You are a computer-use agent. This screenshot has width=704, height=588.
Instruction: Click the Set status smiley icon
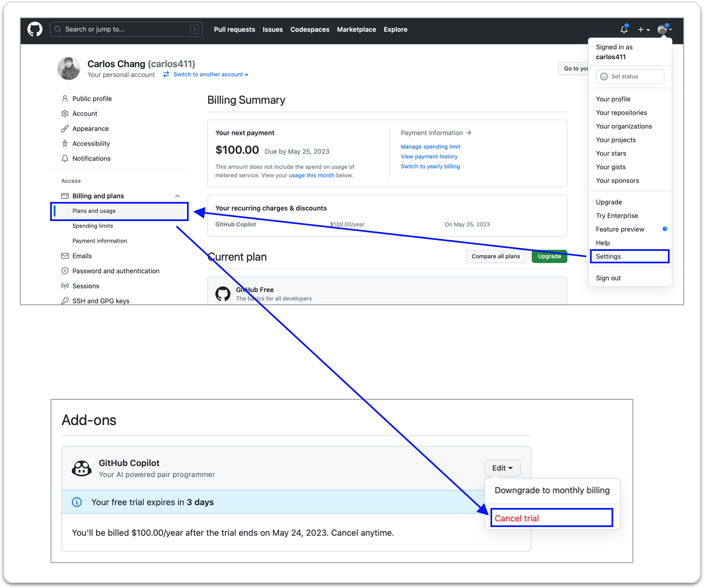(x=604, y=77)
